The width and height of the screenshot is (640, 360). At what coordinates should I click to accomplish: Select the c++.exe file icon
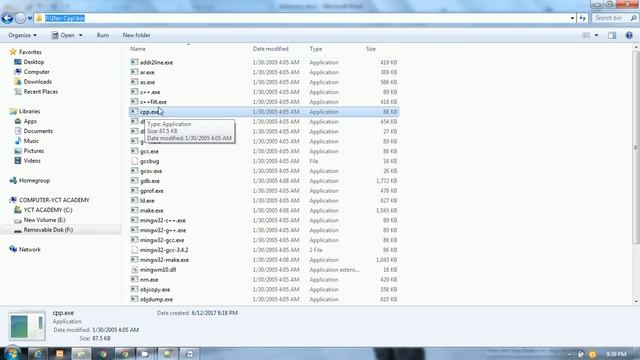(134, 92)
